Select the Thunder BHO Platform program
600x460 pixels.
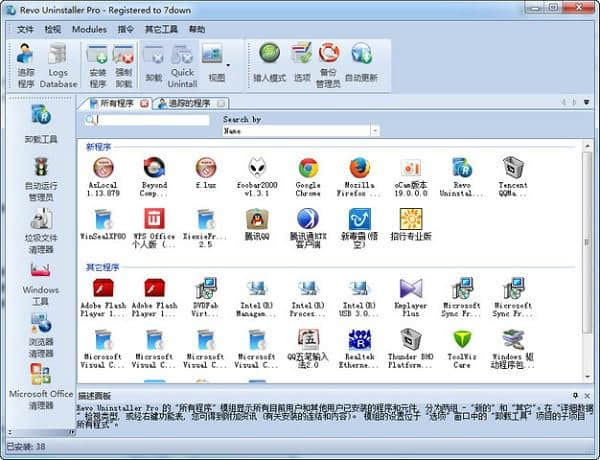(410, 349)
